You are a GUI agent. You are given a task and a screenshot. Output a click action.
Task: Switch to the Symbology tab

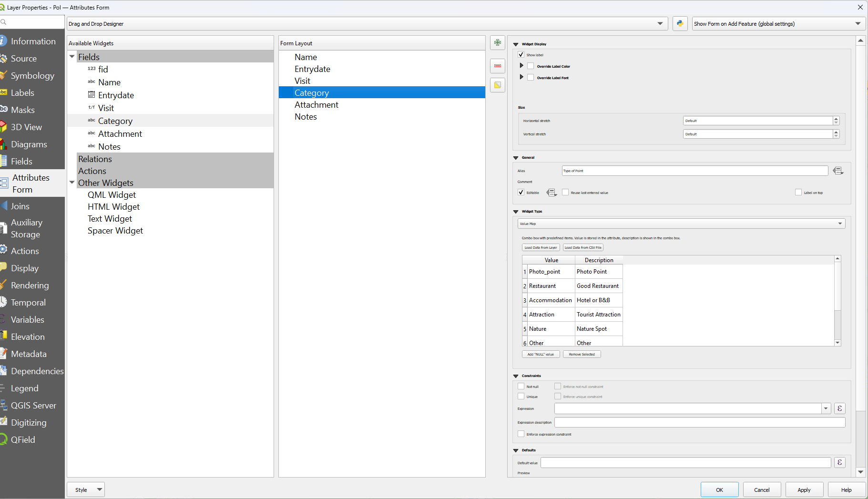(x=32, y=76)
